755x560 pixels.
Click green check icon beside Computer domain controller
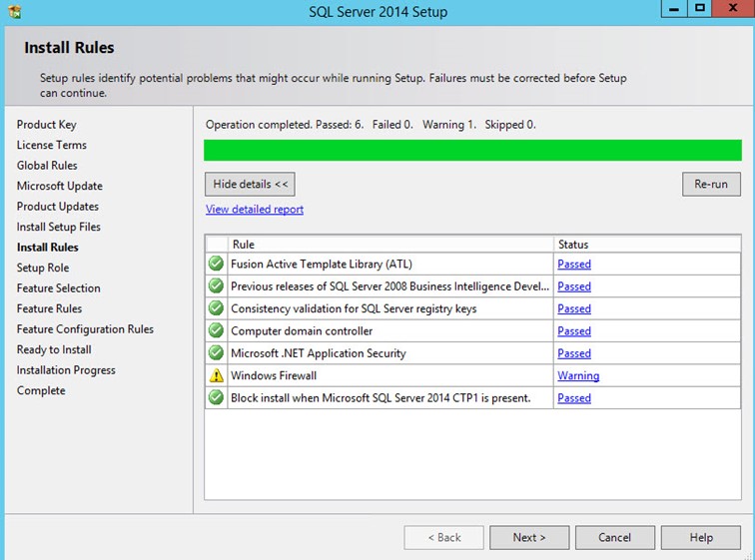click(216, 331)
